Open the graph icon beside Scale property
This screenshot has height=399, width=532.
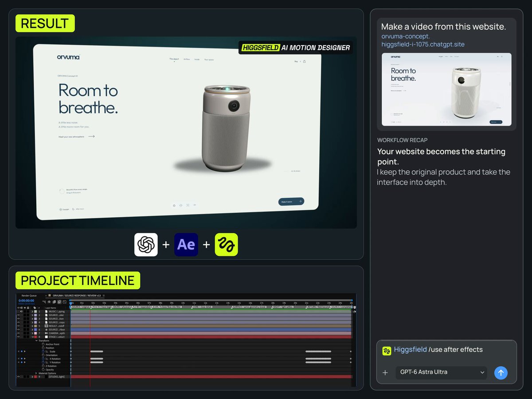(x=47, y=352)
